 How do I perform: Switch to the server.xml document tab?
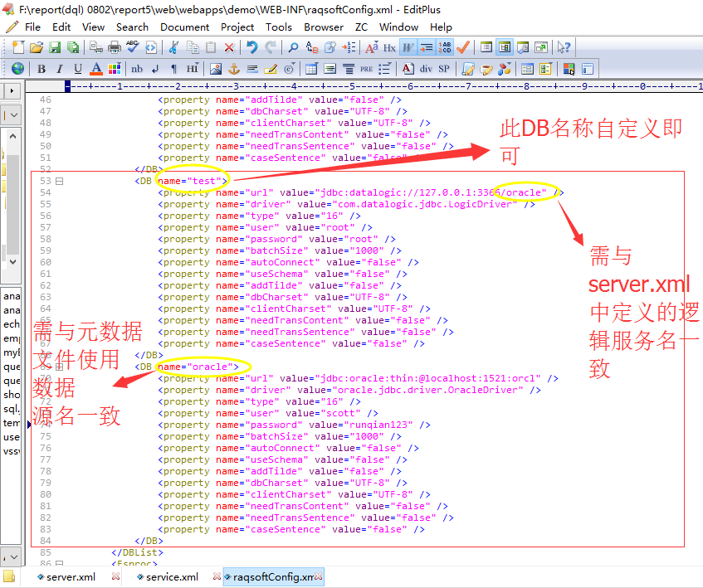(71, 576)
